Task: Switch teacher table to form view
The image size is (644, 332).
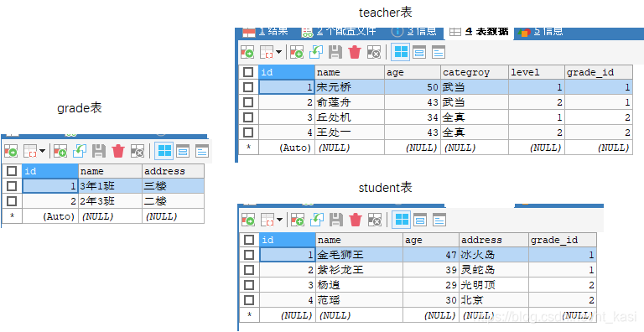Action: 419,52
